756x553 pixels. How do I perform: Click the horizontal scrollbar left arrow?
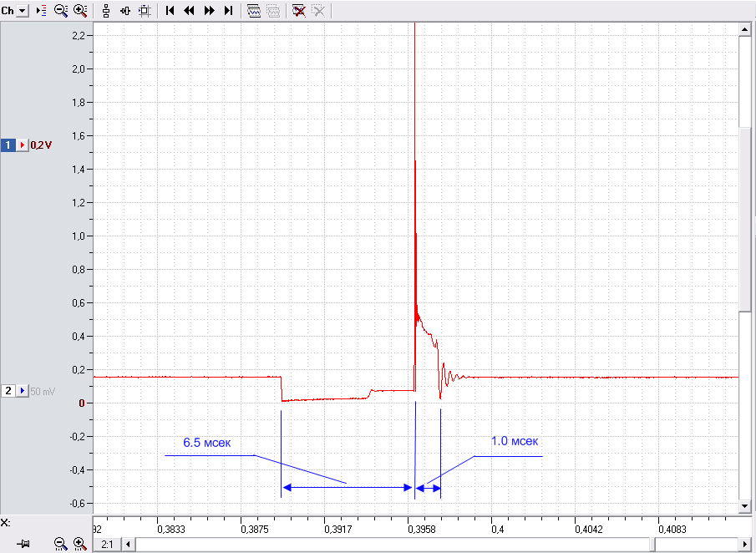pos(129,545)
